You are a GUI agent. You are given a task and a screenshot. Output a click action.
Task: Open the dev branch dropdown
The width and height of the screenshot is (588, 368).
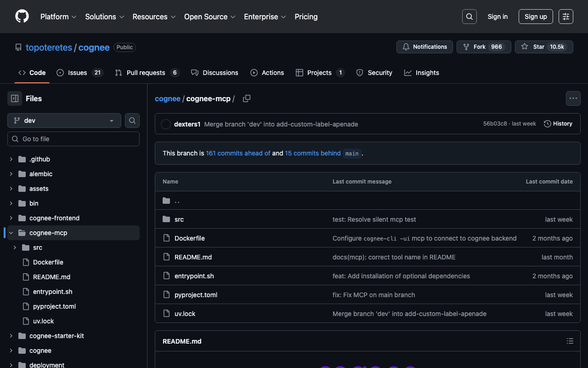tap(64, 121)
